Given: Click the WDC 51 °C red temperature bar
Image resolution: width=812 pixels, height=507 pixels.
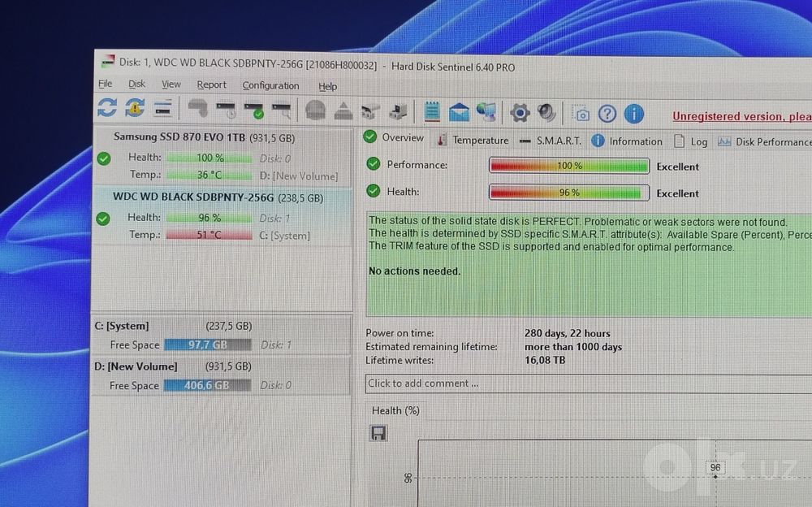Looking at the screenshot, I should 209,235.
